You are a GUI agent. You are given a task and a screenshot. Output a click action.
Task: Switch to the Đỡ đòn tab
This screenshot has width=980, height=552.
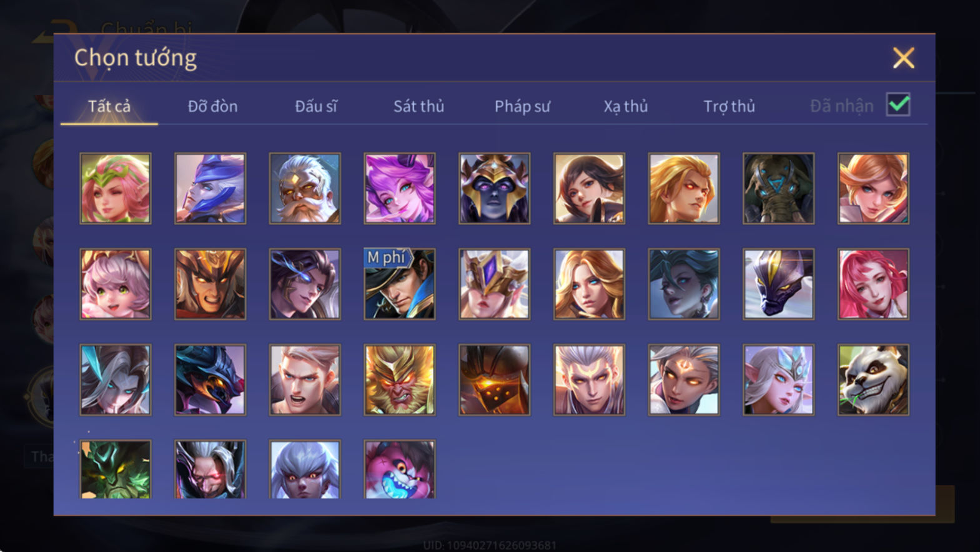(212, 106)
